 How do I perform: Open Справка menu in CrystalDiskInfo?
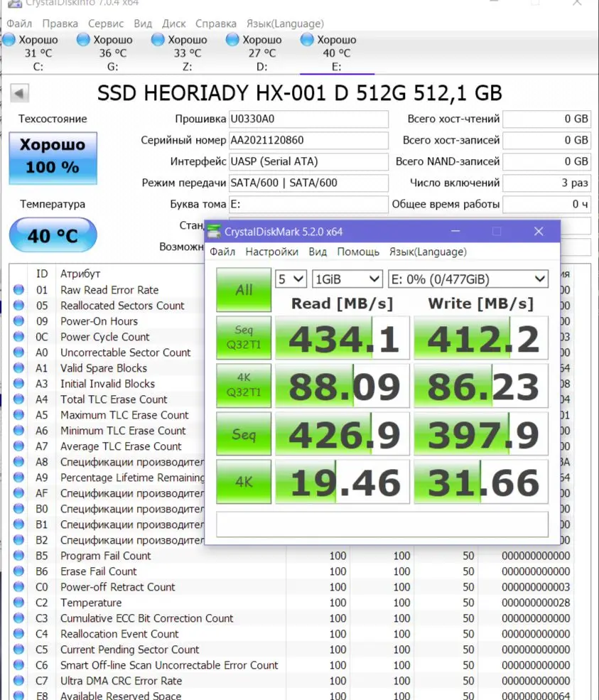point(215,23)
